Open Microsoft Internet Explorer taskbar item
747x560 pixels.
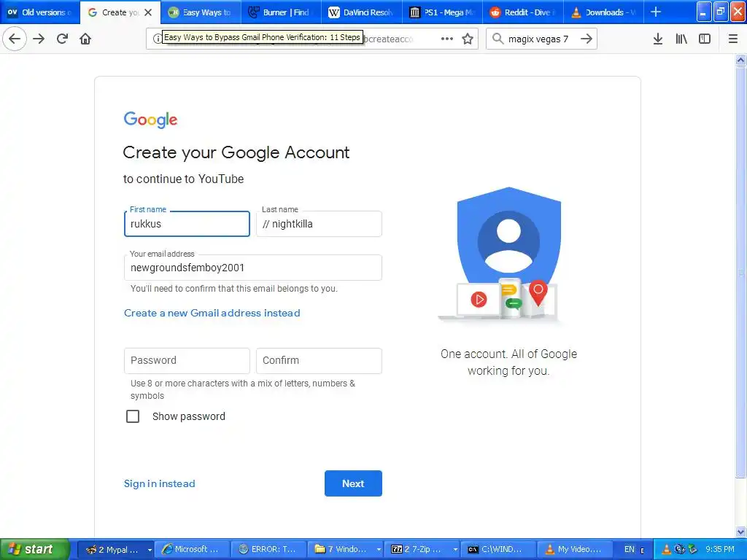click(x=193, y=550)
